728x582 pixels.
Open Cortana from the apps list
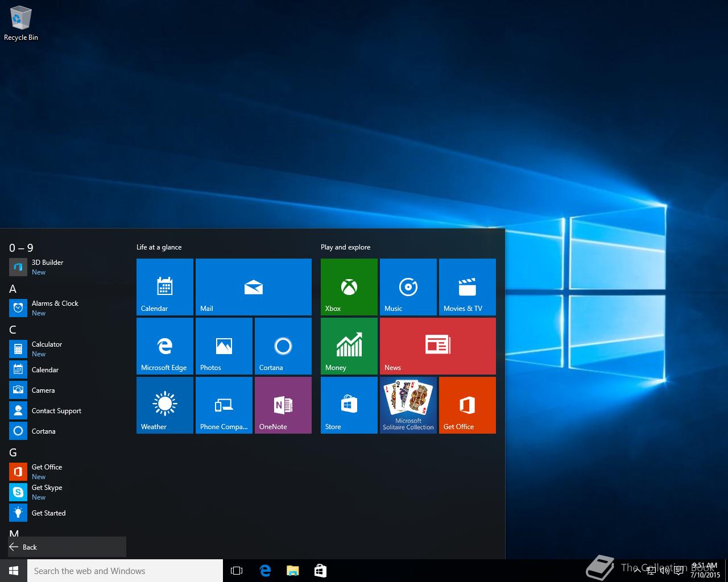[x=67, y=431]
